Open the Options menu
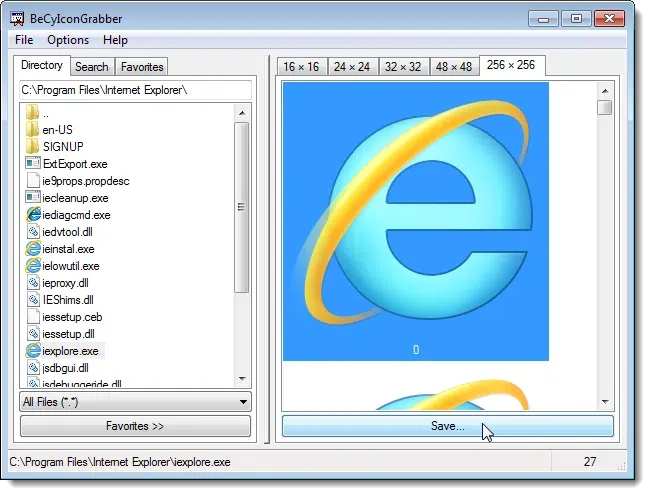The width and height of the screenshot is (650, 495). pyautogui.click(x=68, y=40)
